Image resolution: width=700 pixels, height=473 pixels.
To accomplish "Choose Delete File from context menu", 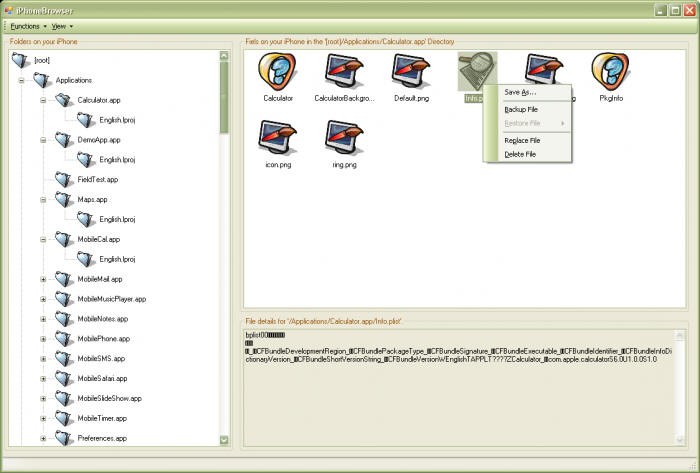I will tap(527, 154).
